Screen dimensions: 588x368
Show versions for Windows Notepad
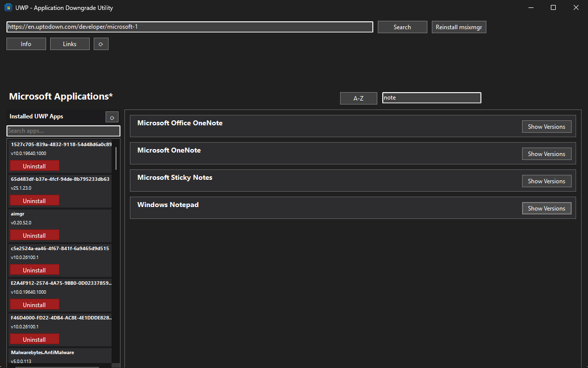[546, 209]
